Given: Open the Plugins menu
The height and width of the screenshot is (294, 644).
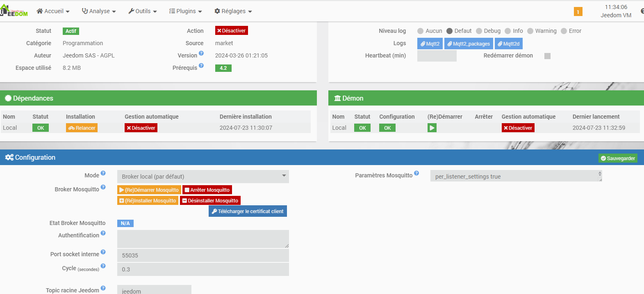Looking at the screenshot, I should [186, 11].
